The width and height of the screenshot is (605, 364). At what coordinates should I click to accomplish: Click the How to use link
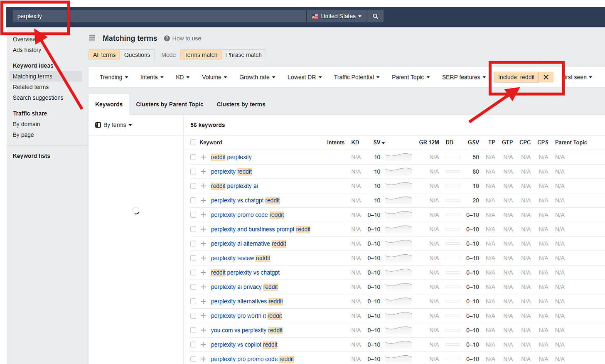tap(187, 38)
